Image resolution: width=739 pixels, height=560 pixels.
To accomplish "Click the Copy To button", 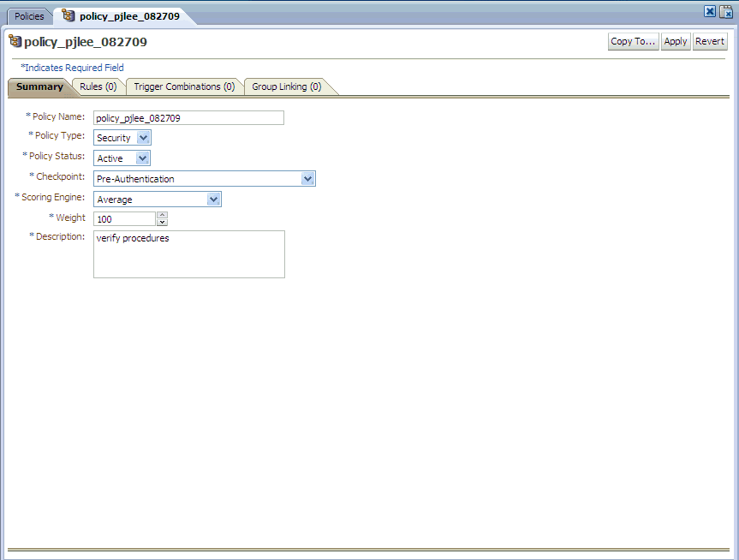I will pyautogui.click(x=633, y=41).
